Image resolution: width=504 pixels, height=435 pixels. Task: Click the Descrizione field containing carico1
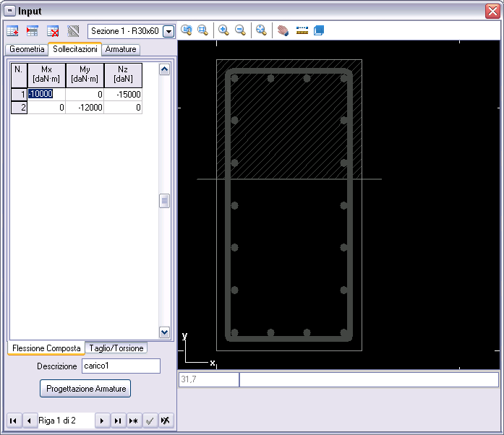tap(121, 366)
